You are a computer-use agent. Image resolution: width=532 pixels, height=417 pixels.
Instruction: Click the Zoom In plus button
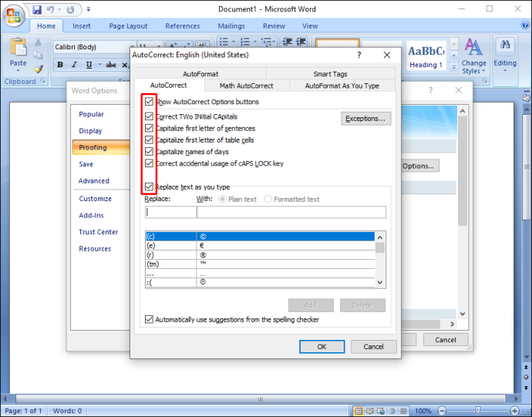coord(514,411)
